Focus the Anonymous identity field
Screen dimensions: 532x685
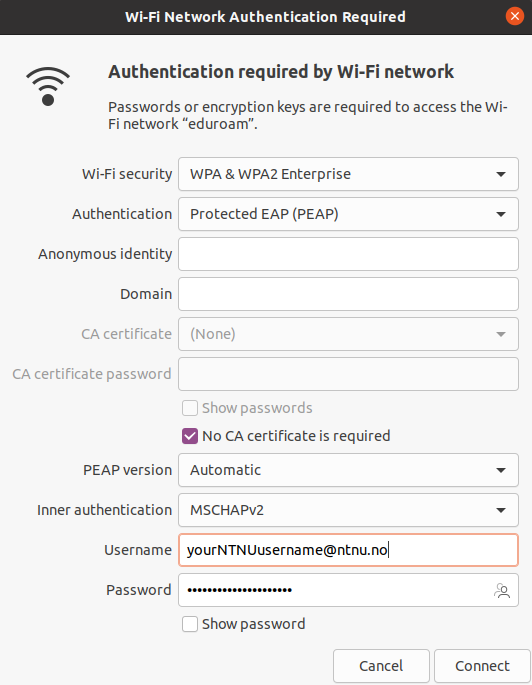tap(348, 254)
